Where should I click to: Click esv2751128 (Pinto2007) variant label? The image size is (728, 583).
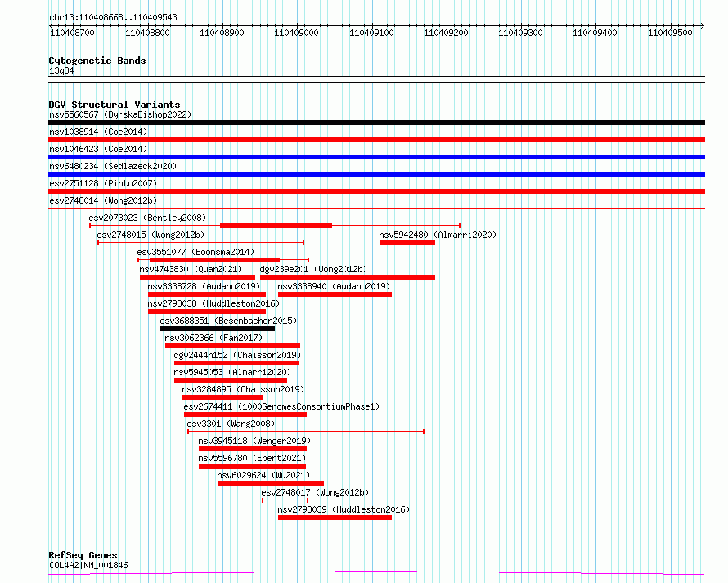[103, 183]
